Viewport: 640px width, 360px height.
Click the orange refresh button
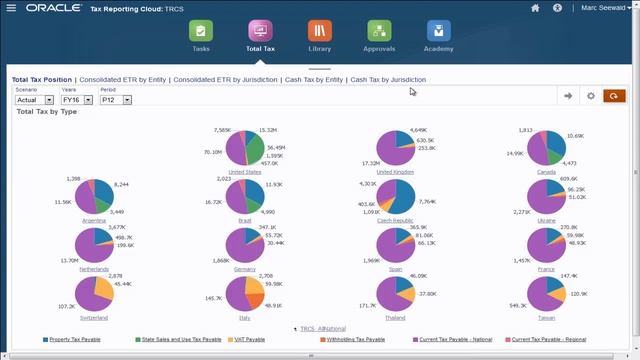tap(614, 96)
